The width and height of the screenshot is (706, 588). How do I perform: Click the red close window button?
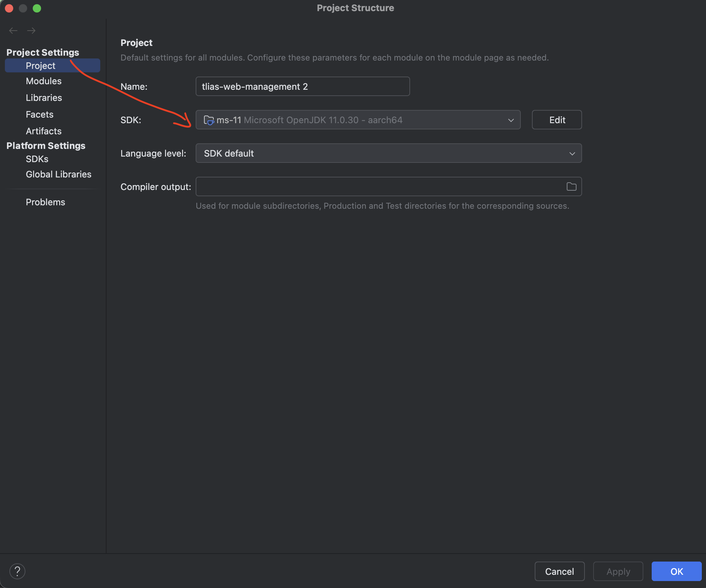tap(9, 8)
